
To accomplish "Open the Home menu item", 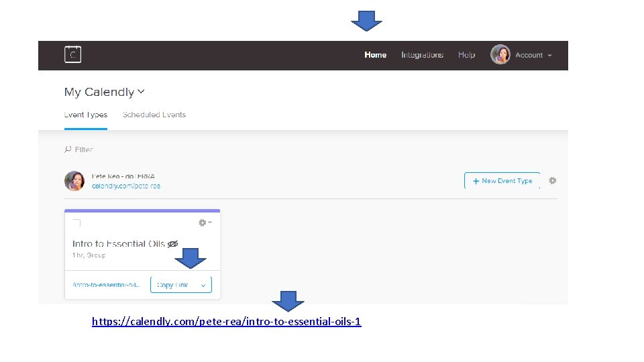I will (x=376, y=55).
